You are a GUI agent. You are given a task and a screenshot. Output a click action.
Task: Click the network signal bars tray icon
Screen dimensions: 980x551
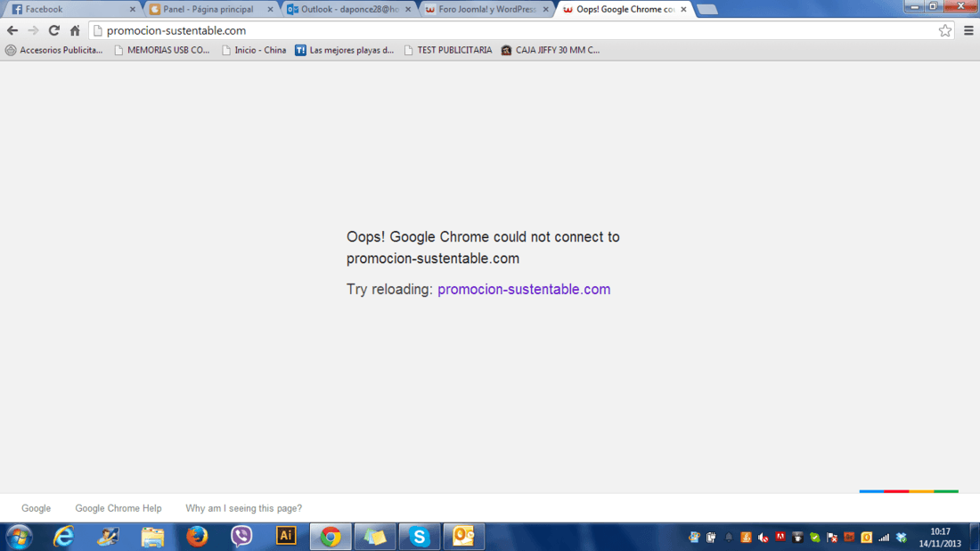coord(884,538)
